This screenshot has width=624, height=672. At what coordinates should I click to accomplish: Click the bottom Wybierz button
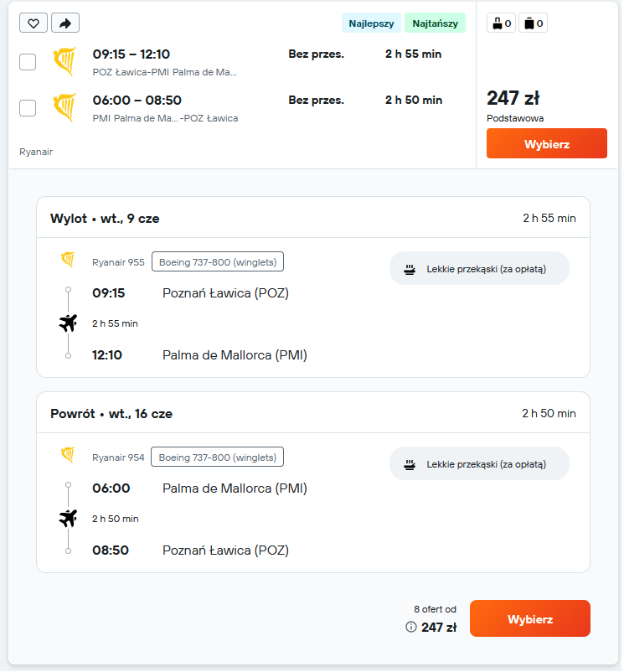tap(530, 618)
